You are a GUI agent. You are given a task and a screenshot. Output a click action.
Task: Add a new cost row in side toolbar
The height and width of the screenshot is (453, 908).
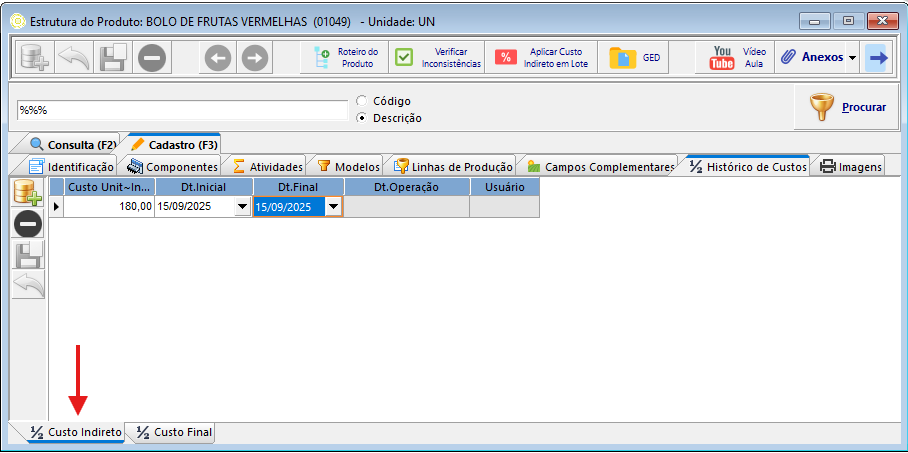pos(27,192)
